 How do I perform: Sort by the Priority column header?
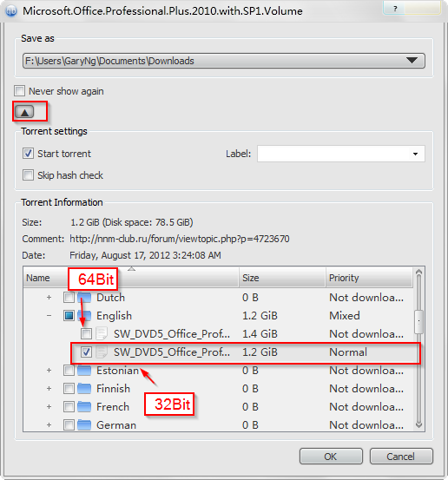click(x=369, y=278)
